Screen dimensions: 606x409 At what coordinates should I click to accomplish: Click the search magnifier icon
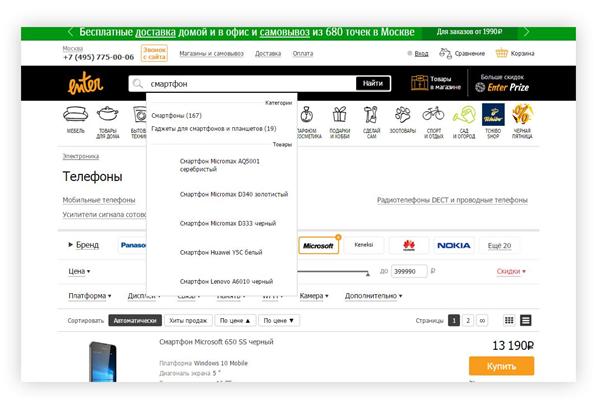click(x=137, y=84)
